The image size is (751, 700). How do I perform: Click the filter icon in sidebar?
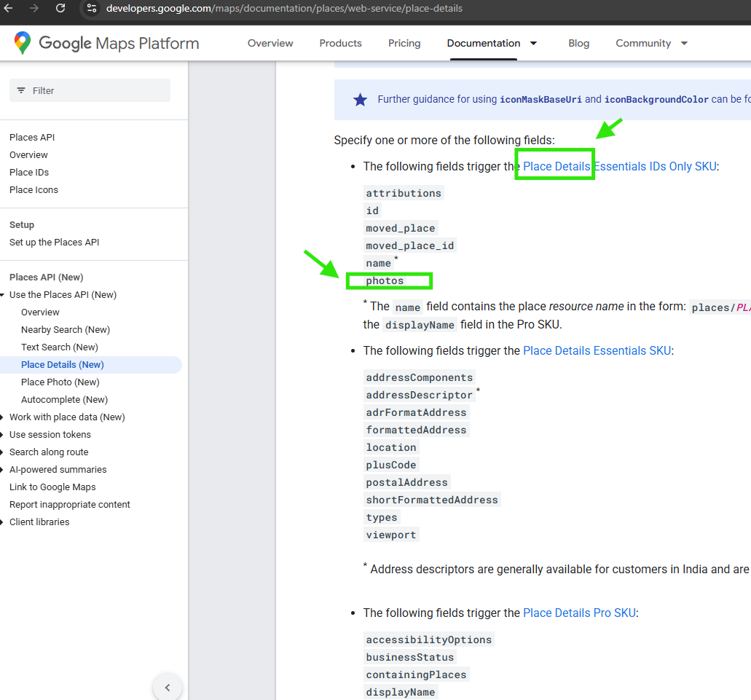(x=21, y=90)
